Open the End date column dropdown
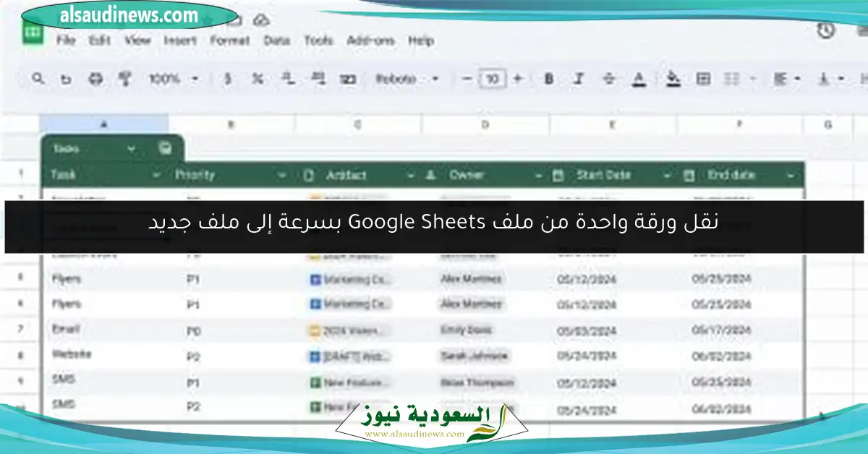The height and width of the screenshot is (454, 868). [x=790, y=175]
